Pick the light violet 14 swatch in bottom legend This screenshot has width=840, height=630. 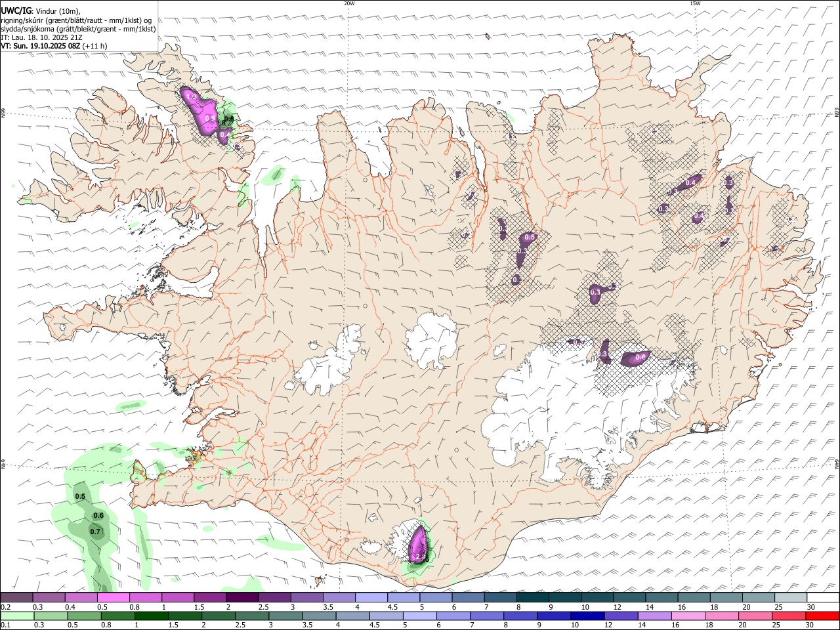coord(654,616)
